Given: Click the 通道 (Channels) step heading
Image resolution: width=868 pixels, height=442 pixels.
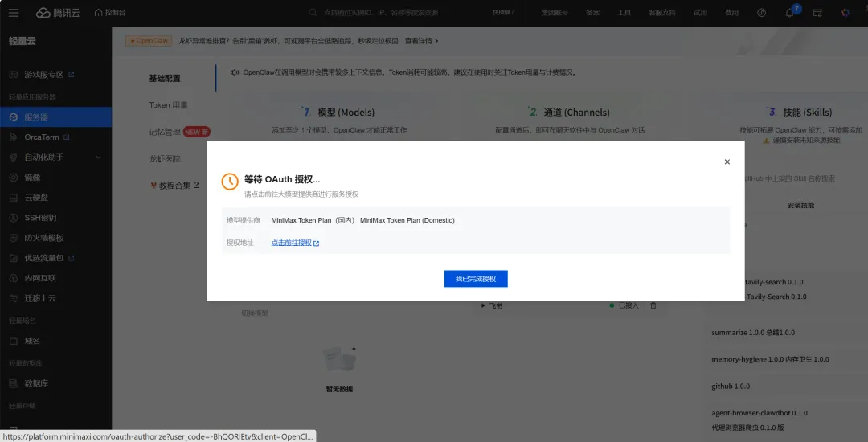Looking at the screenshot, I should coord(577,113).
